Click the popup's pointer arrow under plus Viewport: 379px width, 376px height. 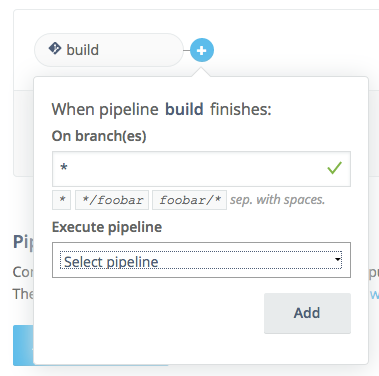point(201,72)
